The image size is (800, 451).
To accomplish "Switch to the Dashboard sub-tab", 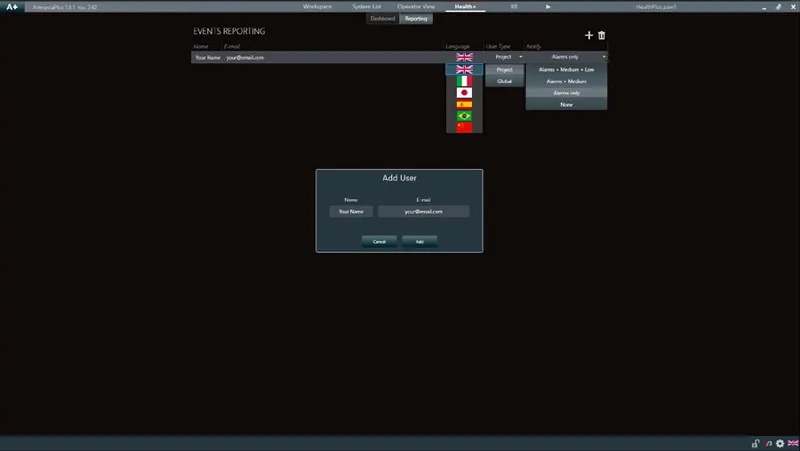I will (x=383, y=18).
